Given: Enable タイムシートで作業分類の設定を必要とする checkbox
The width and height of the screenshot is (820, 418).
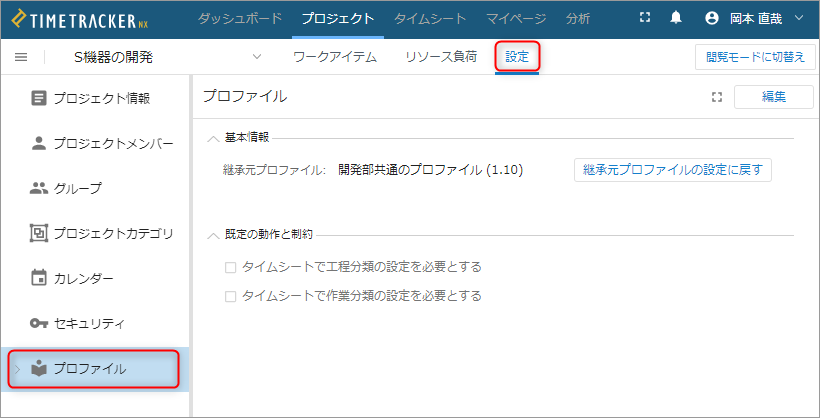Looking at the screenshot, I should (x=231, y=297).
